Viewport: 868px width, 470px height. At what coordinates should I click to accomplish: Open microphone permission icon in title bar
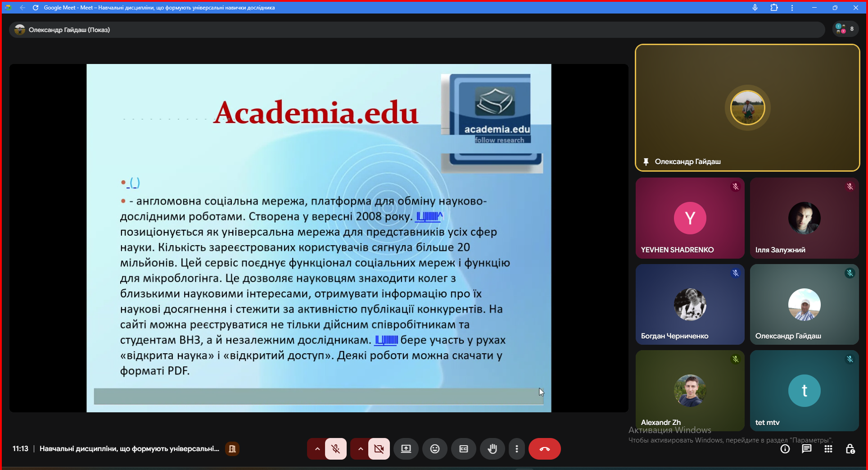755,8
